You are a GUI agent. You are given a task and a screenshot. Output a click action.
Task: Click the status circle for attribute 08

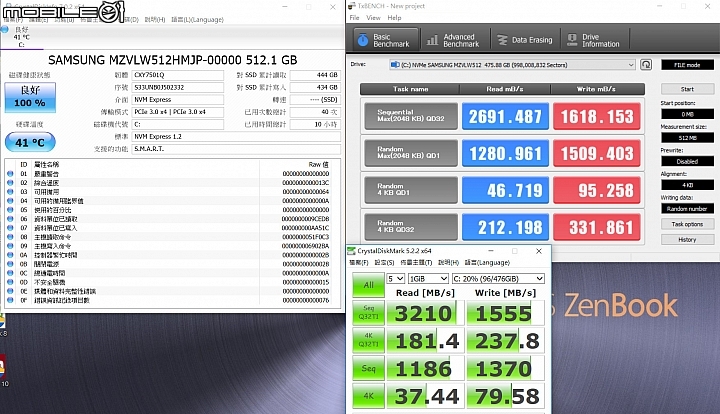[x=10, y=237]
